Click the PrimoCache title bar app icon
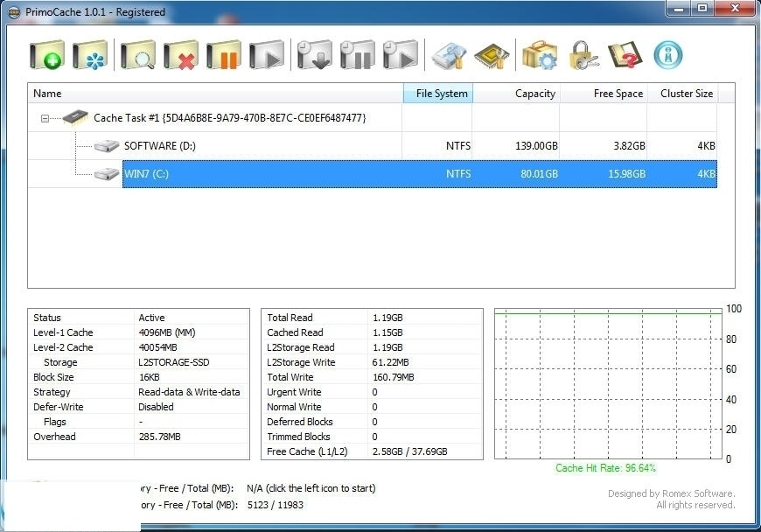 coord(15,12)
